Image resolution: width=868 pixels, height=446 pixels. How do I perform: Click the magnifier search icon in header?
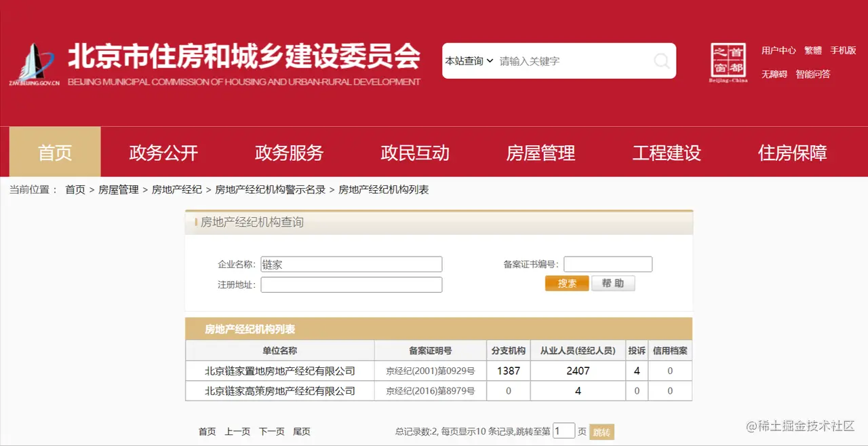pyautogui.click(x=661, y=61)
